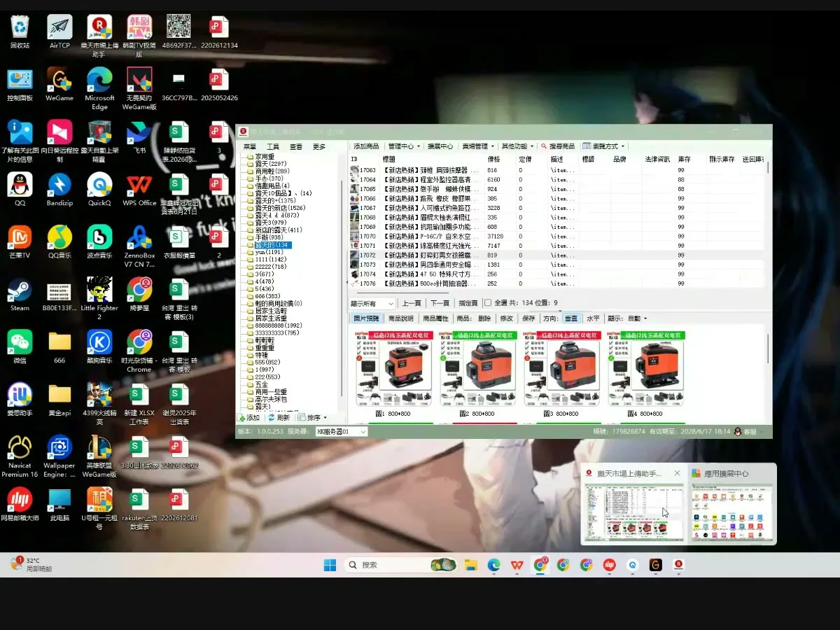The height and width of the screenshot is (630, 840).
Task: Click the 刷新 button below the tree
Action: click(x=279, y=417)
